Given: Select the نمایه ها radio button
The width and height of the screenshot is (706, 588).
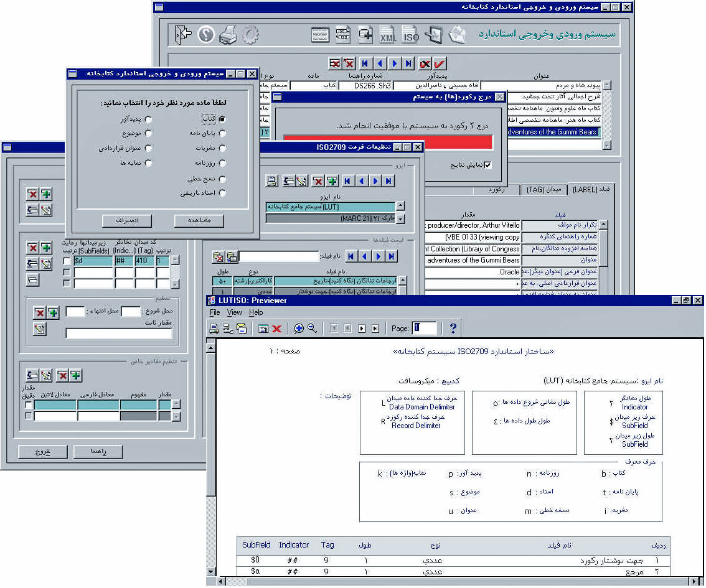Looking at the screenshot, I should [x=148, y=163].
